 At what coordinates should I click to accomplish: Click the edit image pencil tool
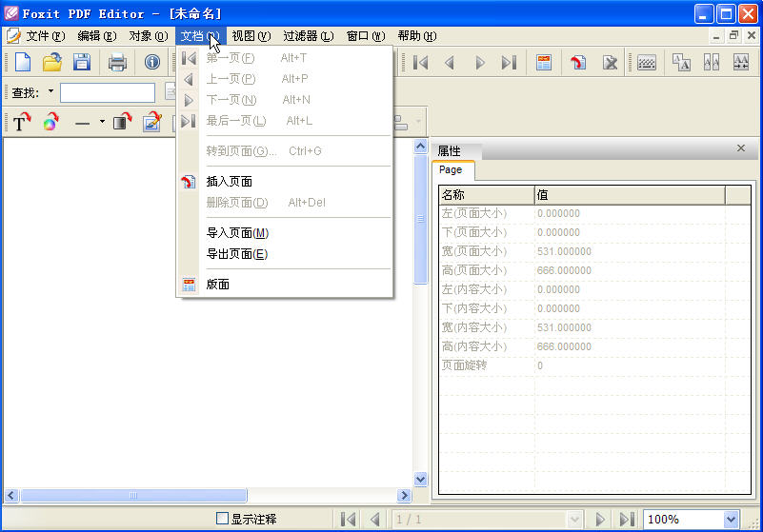click(x=152, y=122)
